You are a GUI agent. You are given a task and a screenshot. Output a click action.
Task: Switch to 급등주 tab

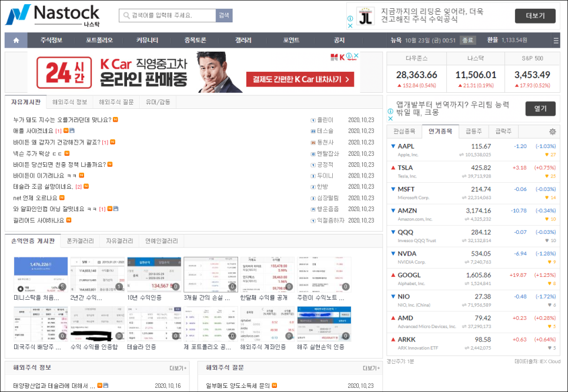coord(473,132)
